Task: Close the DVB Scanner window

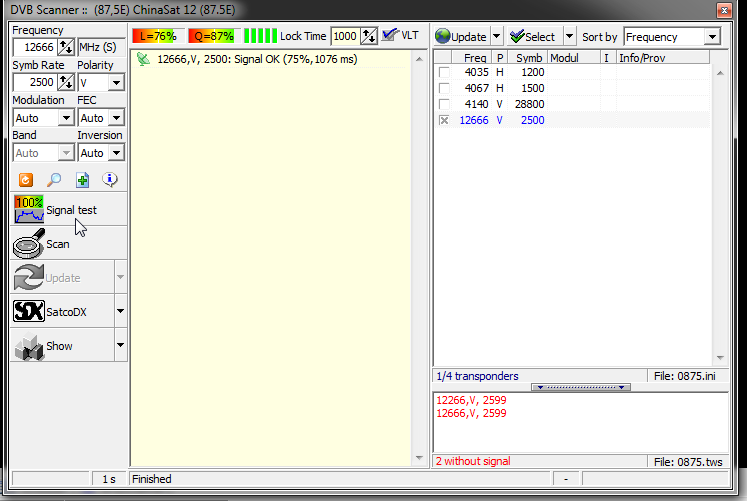Action: coord(724,10)
